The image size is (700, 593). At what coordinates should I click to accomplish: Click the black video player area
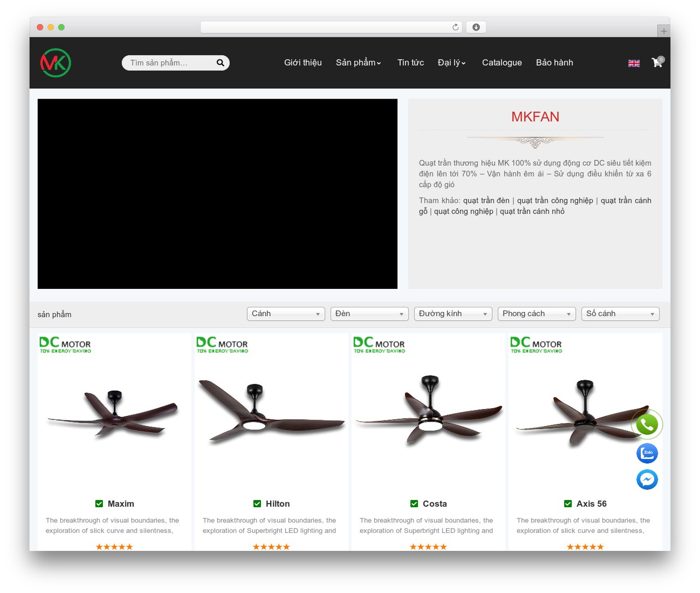[x=218, y=194]
